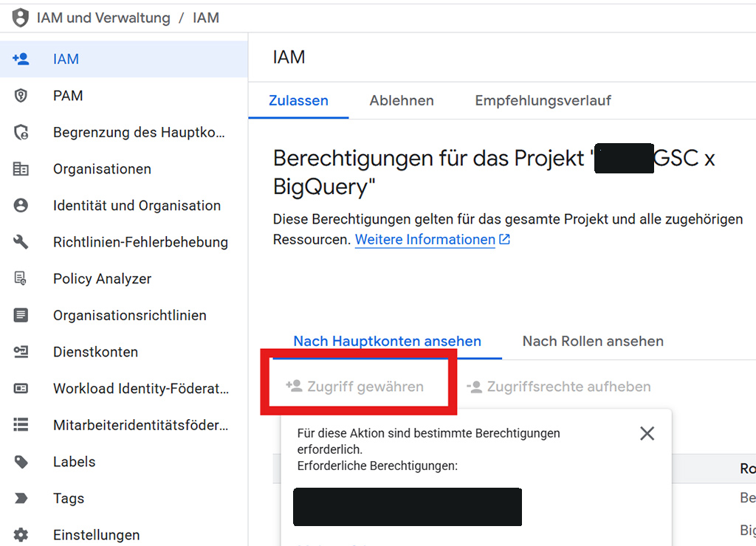Open Tags in sidebar
The height and width of the screenshot is (546, 756).
[x=124, y=498]
